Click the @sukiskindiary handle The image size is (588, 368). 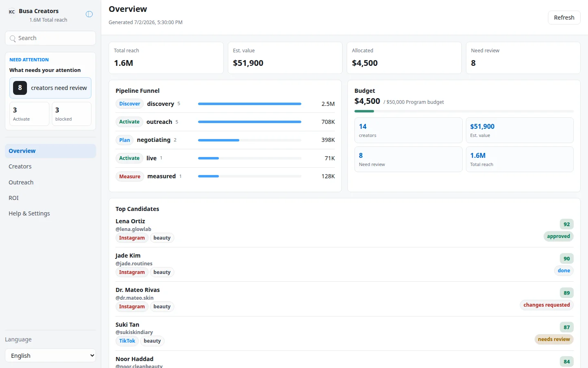click(134, 332)
